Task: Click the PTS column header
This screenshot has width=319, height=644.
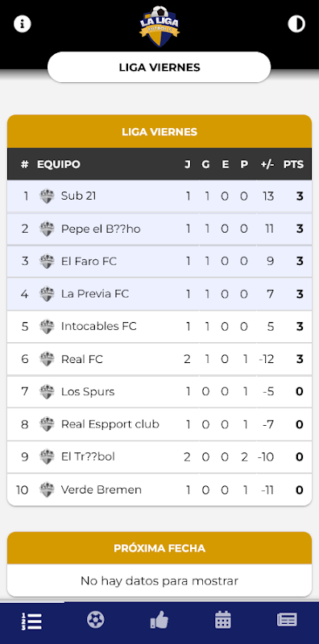Action: (293, 165)
